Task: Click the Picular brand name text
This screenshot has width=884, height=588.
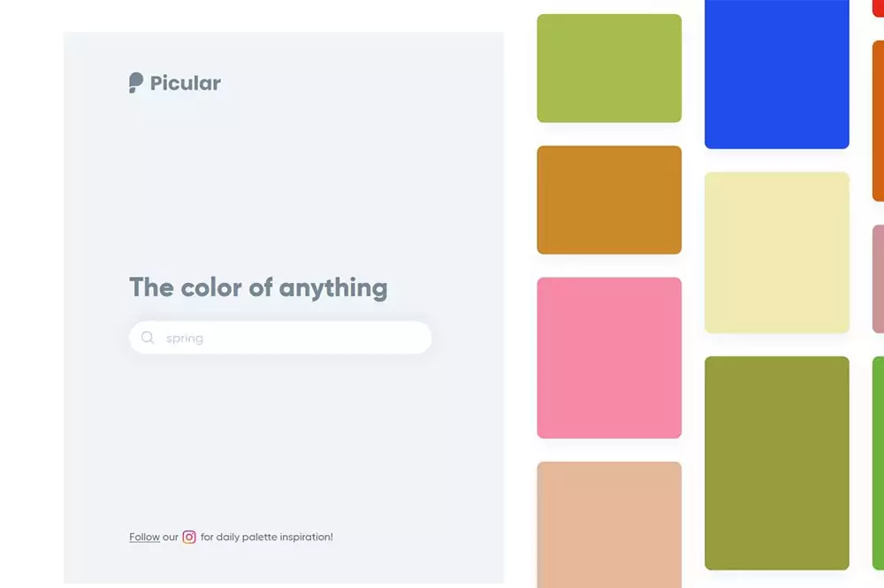Action: click(x=186, y=83)
